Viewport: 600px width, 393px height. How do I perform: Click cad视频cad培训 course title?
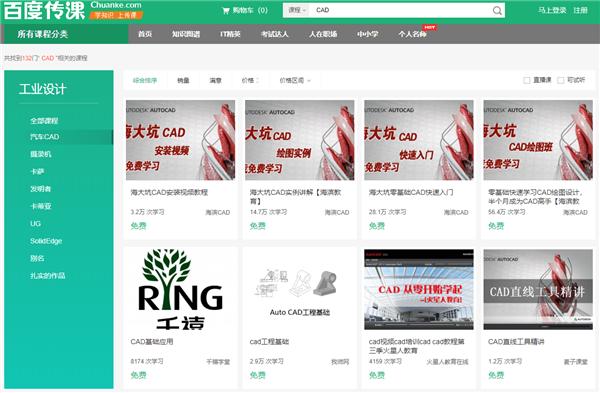(417, 346)
